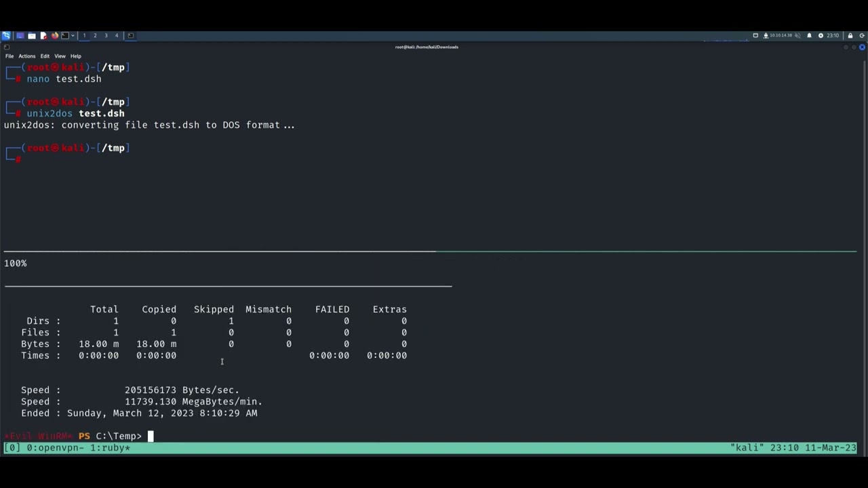This screenshot has width=868, height=488.
Task: Click the 'Skipped' column header
Action: point(214,309)
